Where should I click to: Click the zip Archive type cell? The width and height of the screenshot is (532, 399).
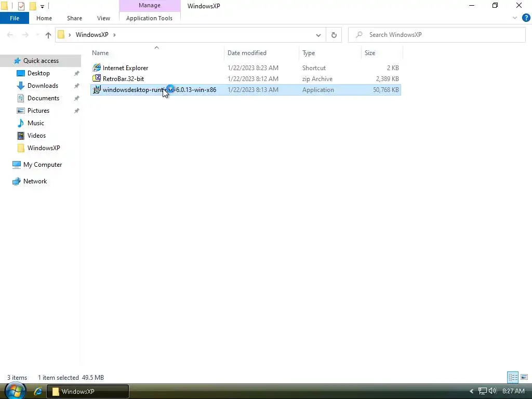pyautogui.click(x=317, y=79)
